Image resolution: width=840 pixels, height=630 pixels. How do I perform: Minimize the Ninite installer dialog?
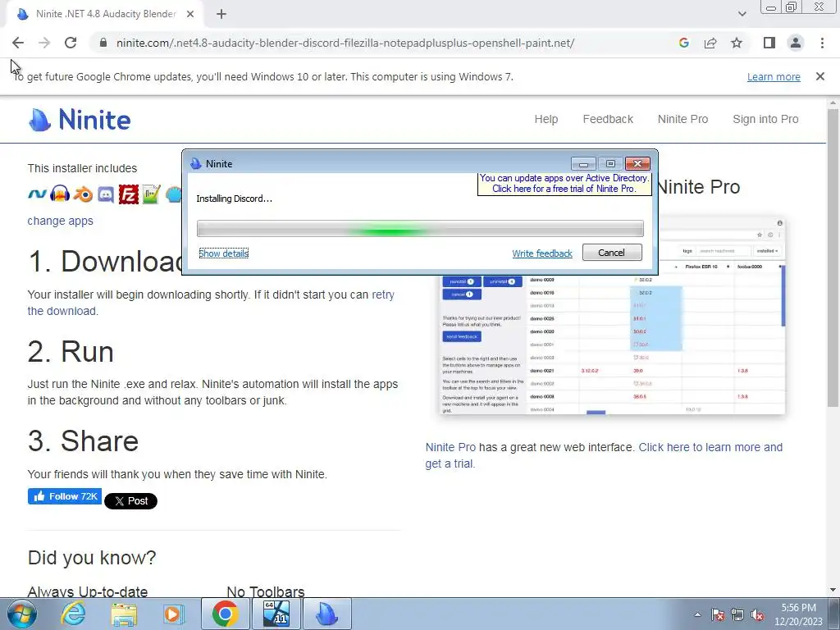click(x=584, y=163)
